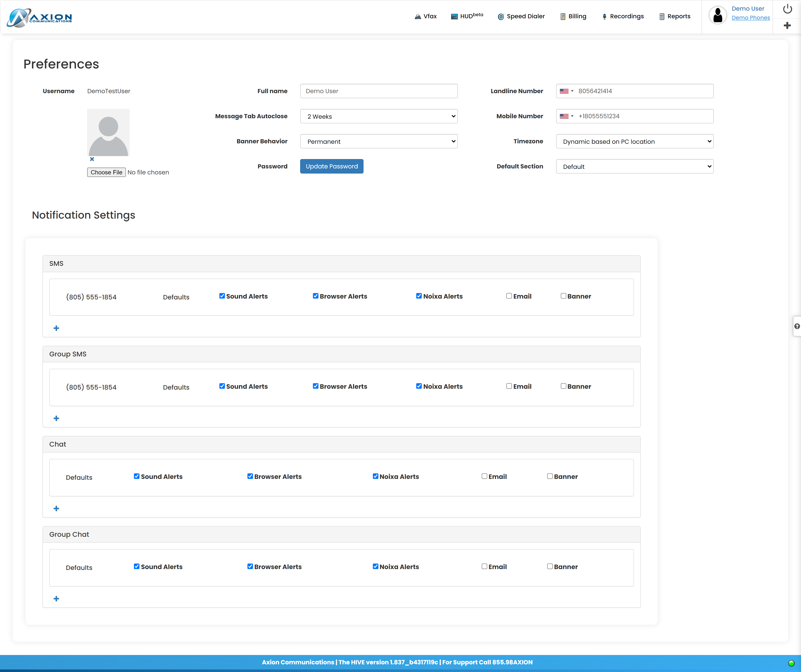
Task: Uncheck SMS Browser Alerts checkbox
Action: tap(315, 296)
